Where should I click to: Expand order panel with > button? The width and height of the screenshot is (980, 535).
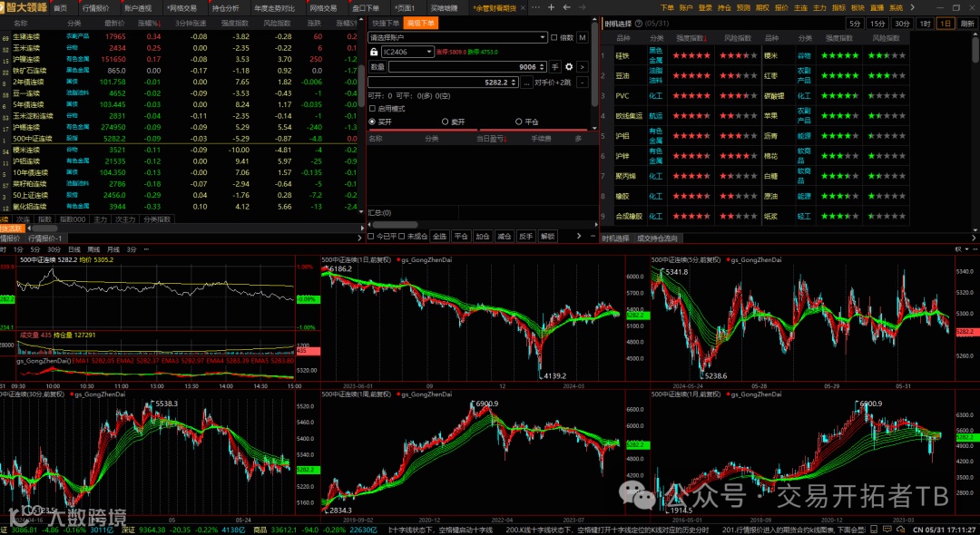pos(582,67)
